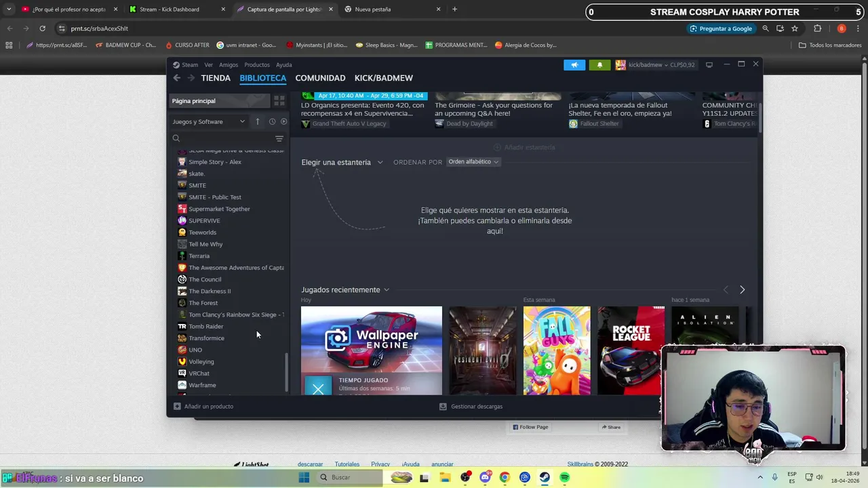Click Página principal button

click(220, 101)
